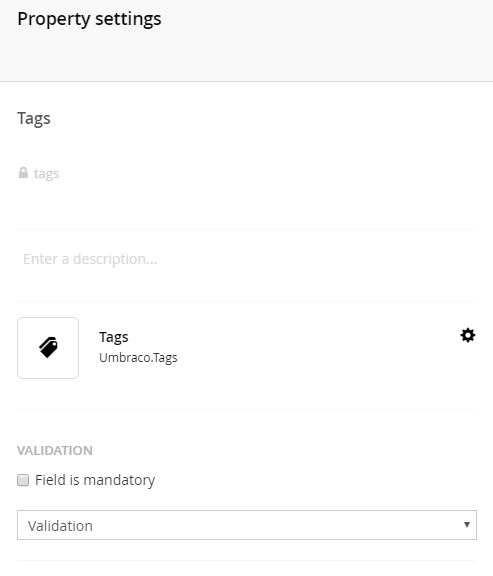Click the Validation dropdown arrow
Image resolution: width=493 pixels, height=576 pixels.
pyautogui.click(x=467, y=525)
